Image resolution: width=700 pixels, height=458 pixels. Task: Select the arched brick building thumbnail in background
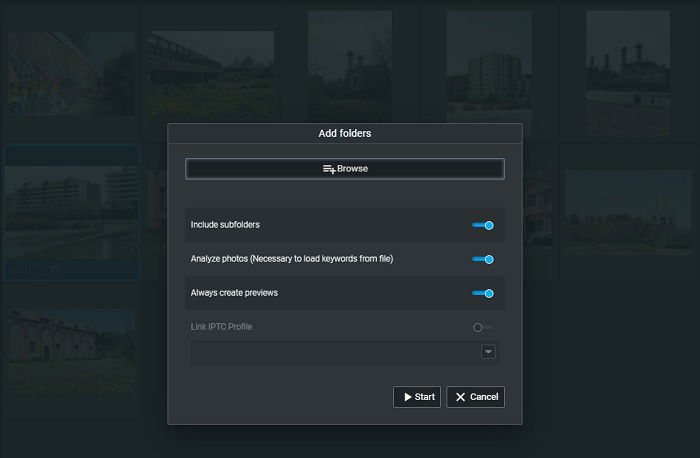pos(71,351)
